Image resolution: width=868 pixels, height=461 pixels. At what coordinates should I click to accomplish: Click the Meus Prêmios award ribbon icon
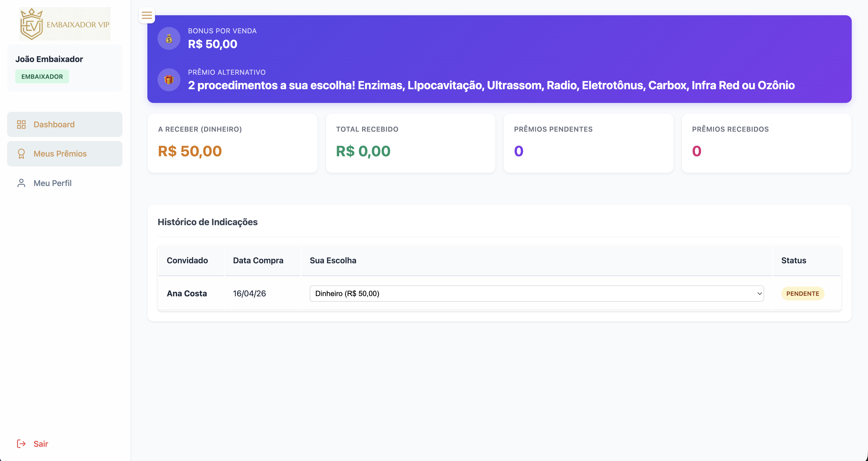21,154
